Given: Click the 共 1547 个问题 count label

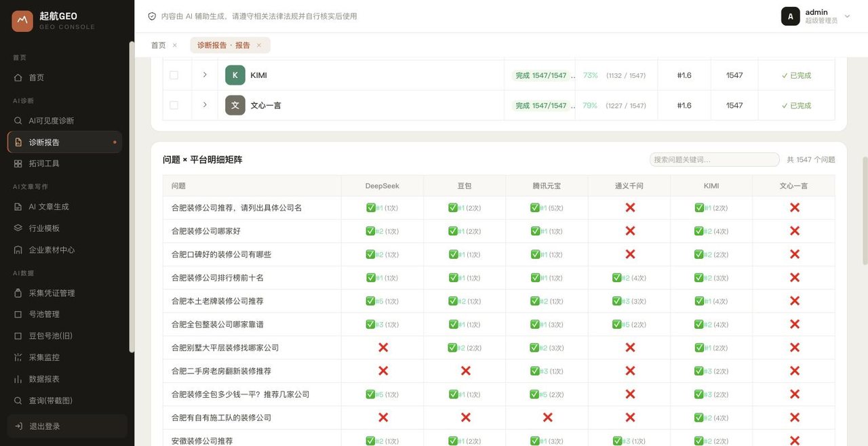Looking at the screenshot, I should click(x=811, y=160).
